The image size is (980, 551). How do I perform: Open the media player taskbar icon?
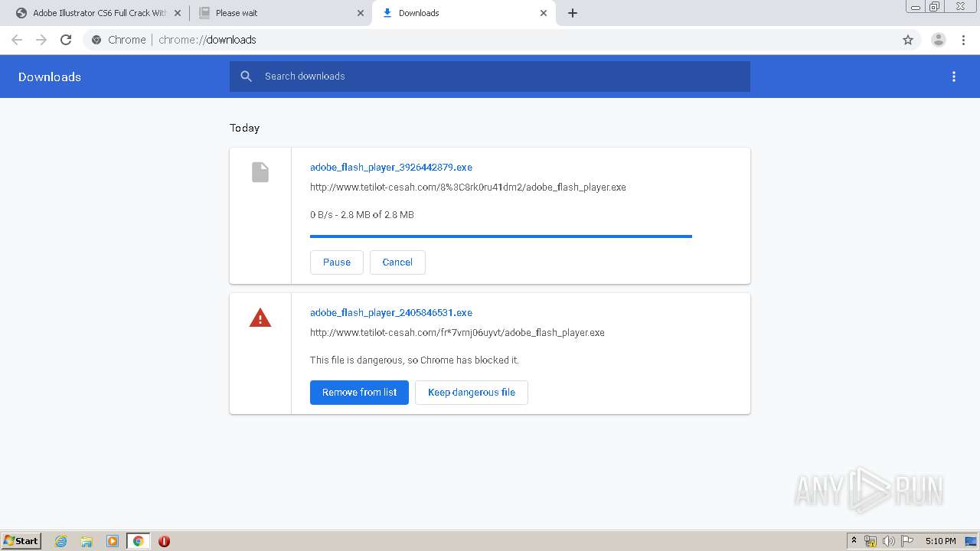(113, 541)
